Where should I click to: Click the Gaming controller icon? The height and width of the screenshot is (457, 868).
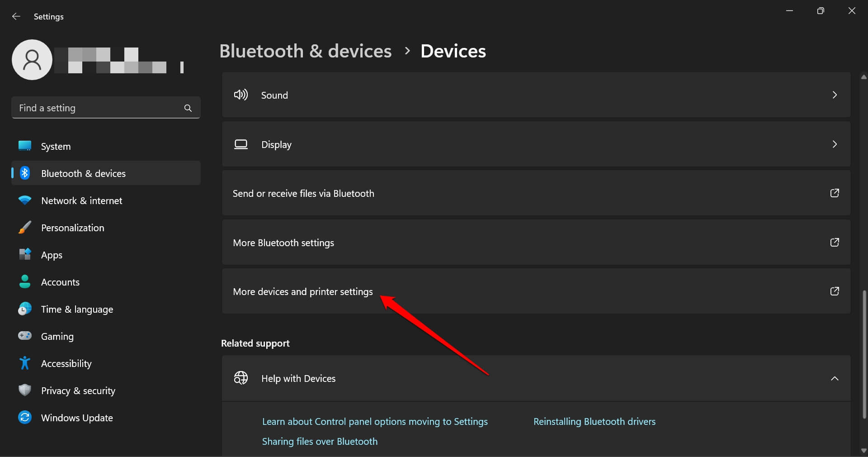tap(24, 336)
